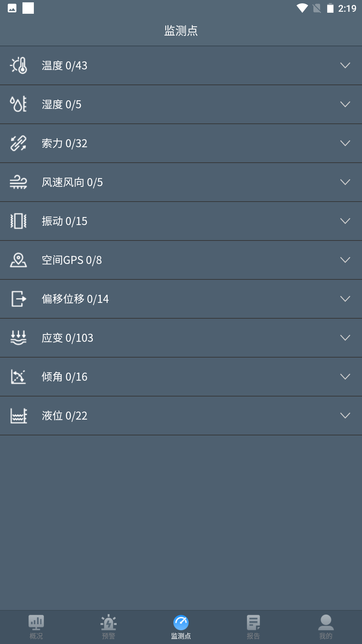Open the 空间GPS 0/8 row label
This screenshot has width=362, height=644.
pos(72,260)
